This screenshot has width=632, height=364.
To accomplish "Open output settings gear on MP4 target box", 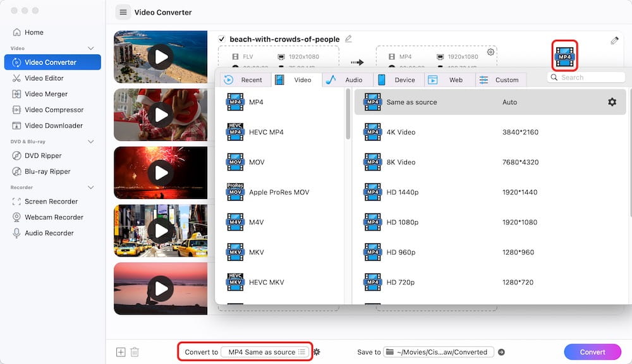I will coord(490,52).
